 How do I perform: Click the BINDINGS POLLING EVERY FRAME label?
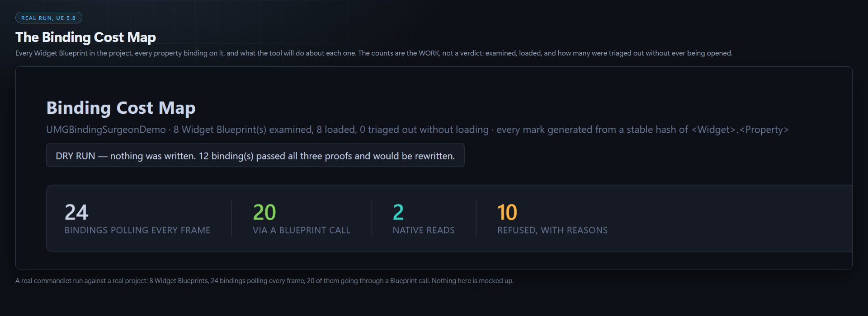pos(137,230)
